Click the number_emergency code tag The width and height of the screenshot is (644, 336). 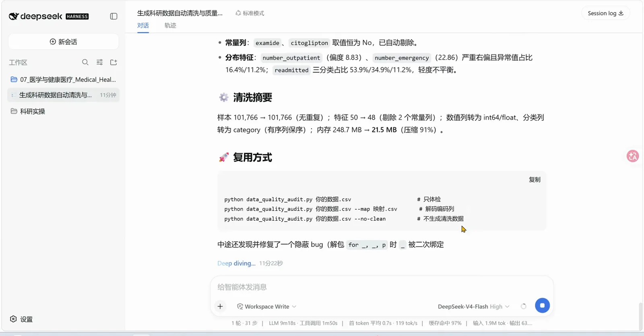point(402,58)
